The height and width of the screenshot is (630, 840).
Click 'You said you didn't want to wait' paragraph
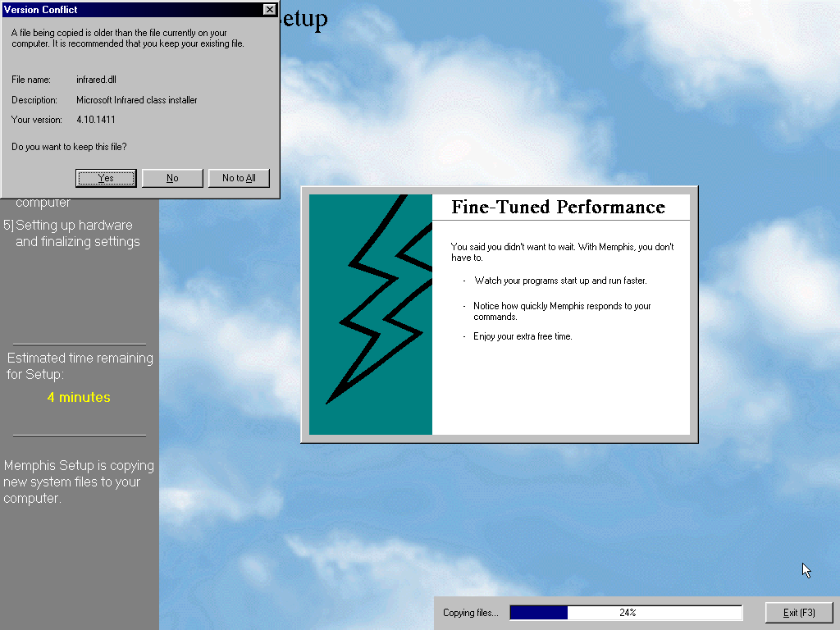[x=563, y=252]
